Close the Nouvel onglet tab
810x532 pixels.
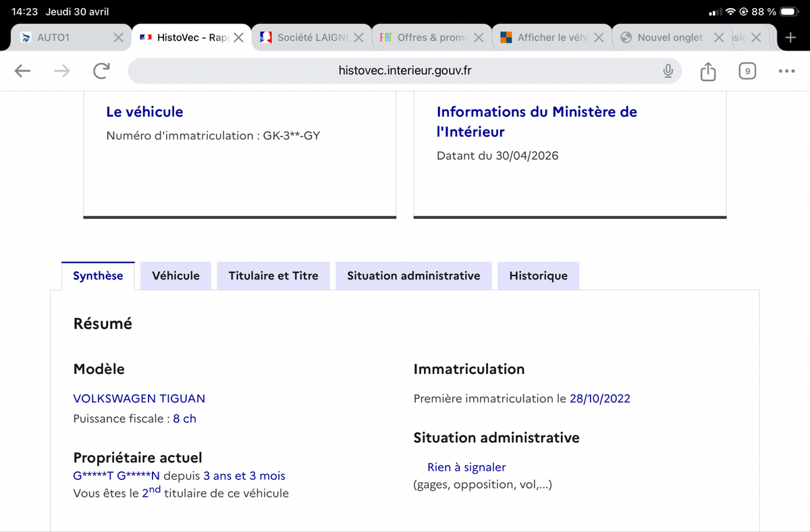pos(719,38)
